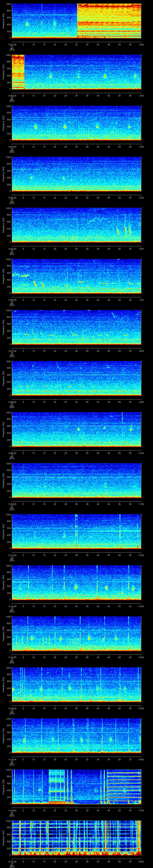Click the wavy whistle contour in 0:06:00 panel
Viewport: 153px width, 868px height.
(21, 275)
